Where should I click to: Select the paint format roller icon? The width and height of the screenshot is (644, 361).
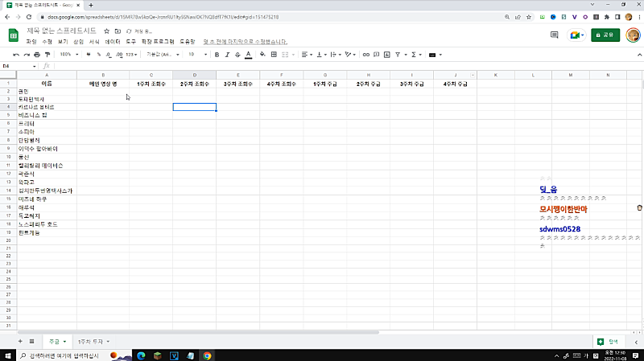click(x=47, y=55)
